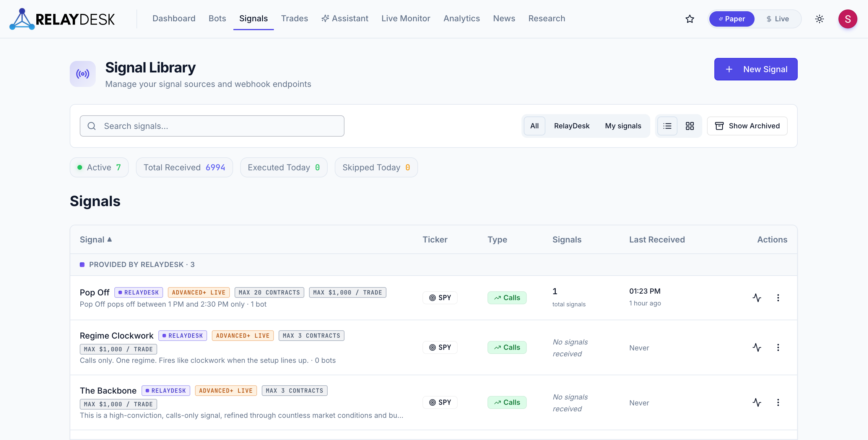Focus the Search signals field
Screen dimensions: 868x440
[212, 126]
